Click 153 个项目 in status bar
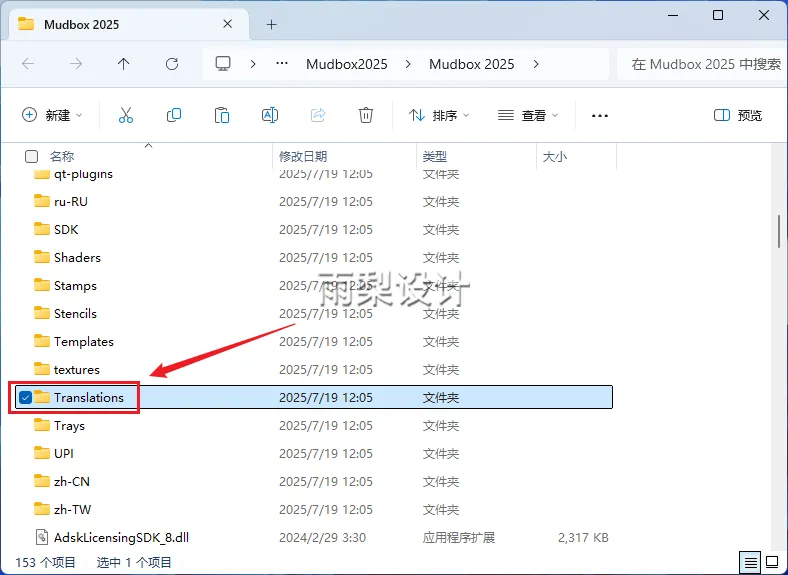The width and height of the screenshot is (788, 575). click(45, 562)
